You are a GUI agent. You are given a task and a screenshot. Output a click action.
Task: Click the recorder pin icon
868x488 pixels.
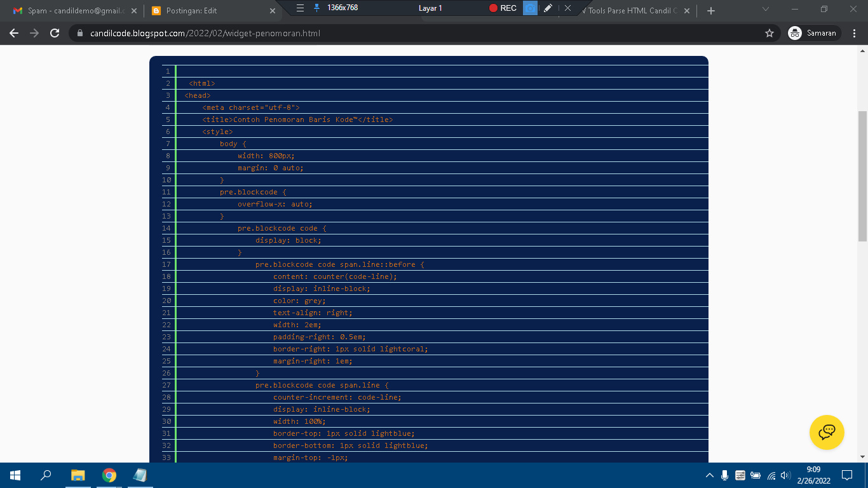click(316, 8)
